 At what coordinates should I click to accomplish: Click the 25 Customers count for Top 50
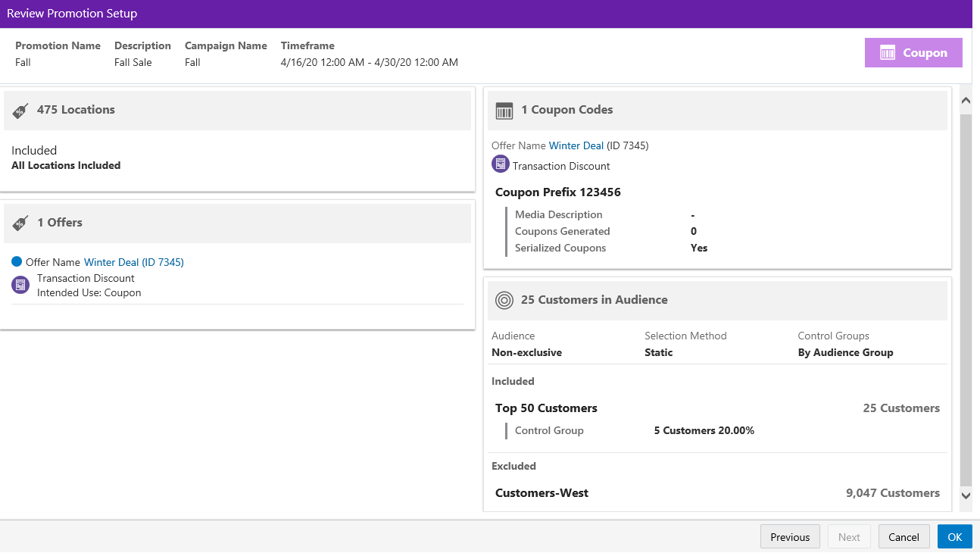901,408
